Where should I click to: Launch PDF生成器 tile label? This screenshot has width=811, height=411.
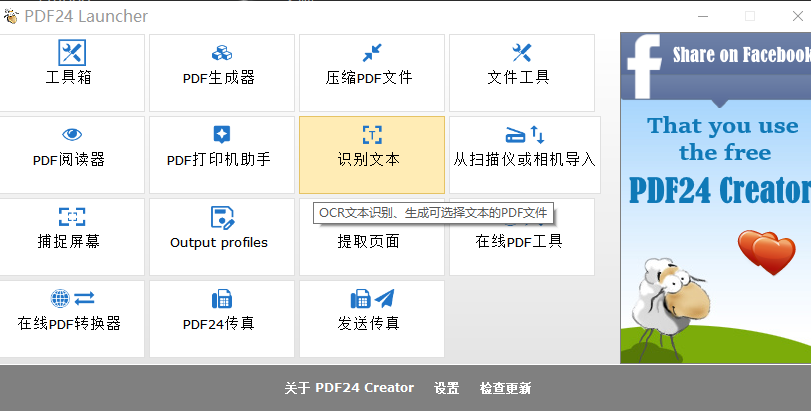pyautogui.click(x=219, y=78)
